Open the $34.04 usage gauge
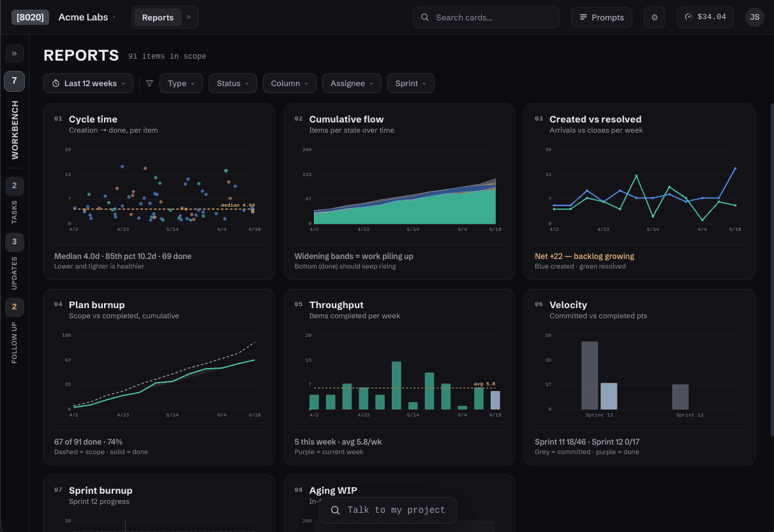This screenshot has width=774, height=532. [705, 17]
